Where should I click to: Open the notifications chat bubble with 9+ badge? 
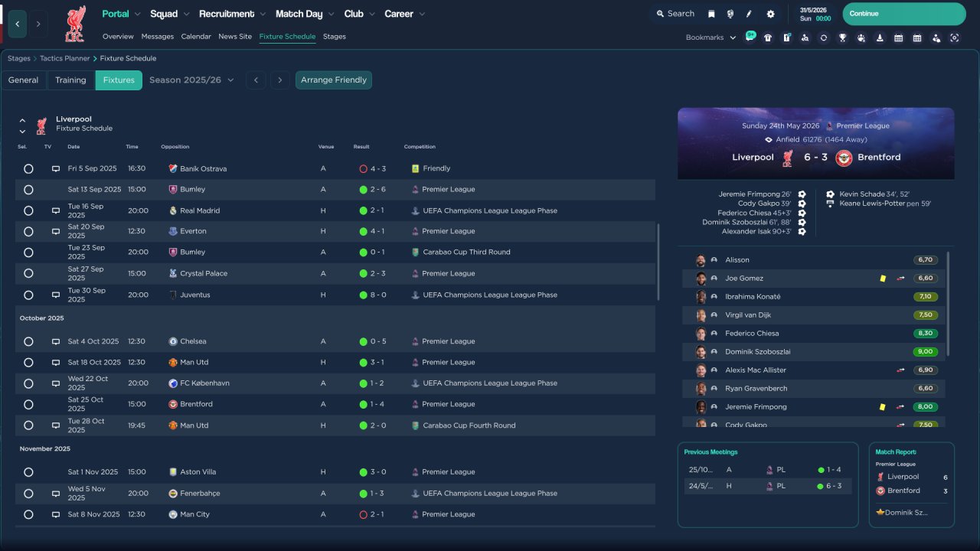point(750,37)
